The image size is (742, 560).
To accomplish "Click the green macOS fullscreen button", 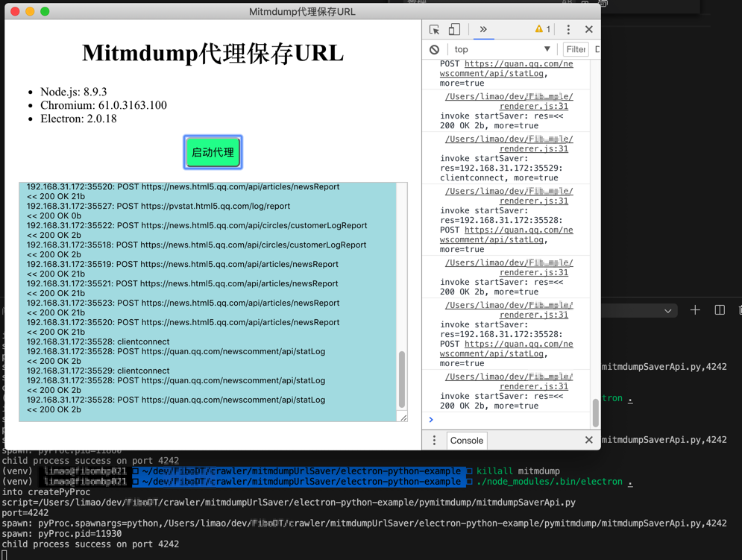I will (45, 11).
